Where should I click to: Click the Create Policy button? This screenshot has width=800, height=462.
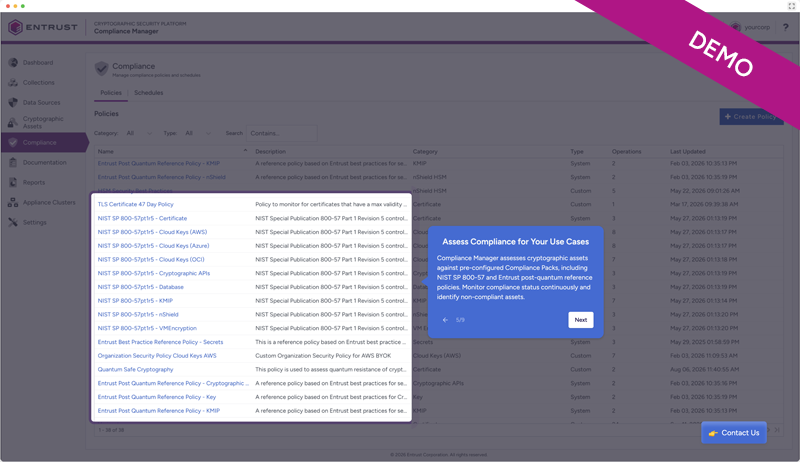[751, 117]
